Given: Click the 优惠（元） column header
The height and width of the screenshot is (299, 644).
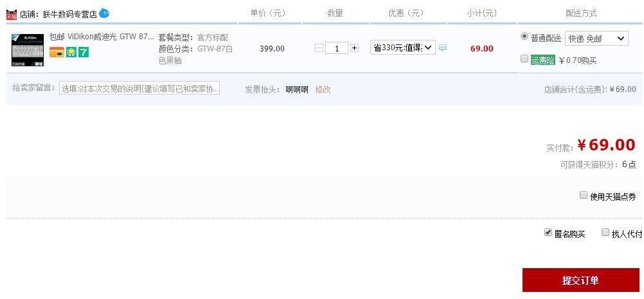Looking at the screenshot, I should [406, 13].
